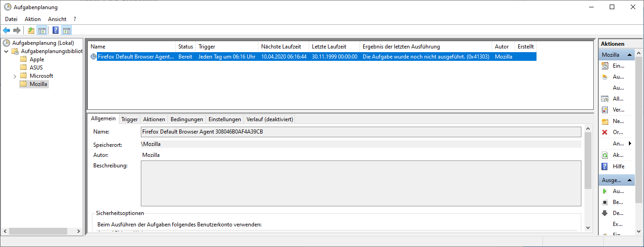Image resolution: width=644 pixels, height=247 pixels.
Task: Toggle the console tree pane toolbar icon
Action: pyautogui.click(x=42, y=31)
